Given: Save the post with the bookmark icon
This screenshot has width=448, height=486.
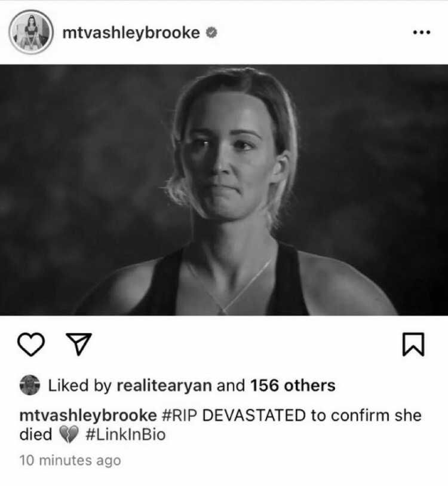Looking at the screenshot, I should 413,344.
